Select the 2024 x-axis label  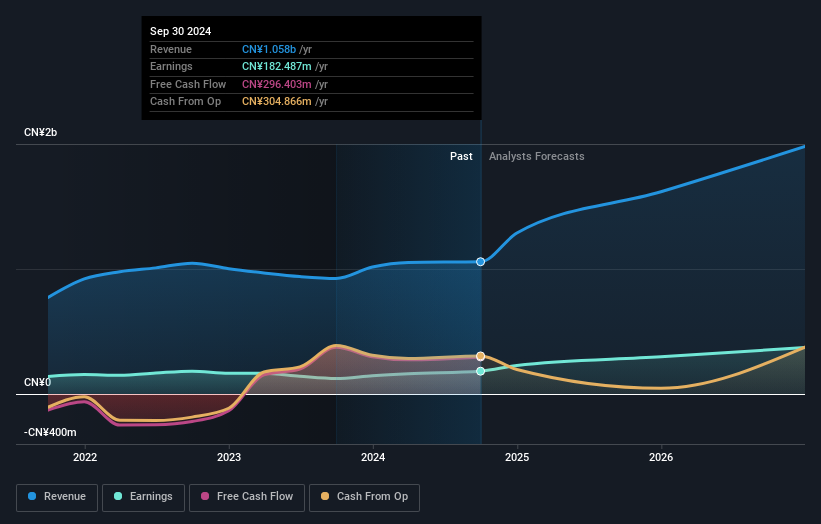tap(373, 457)
